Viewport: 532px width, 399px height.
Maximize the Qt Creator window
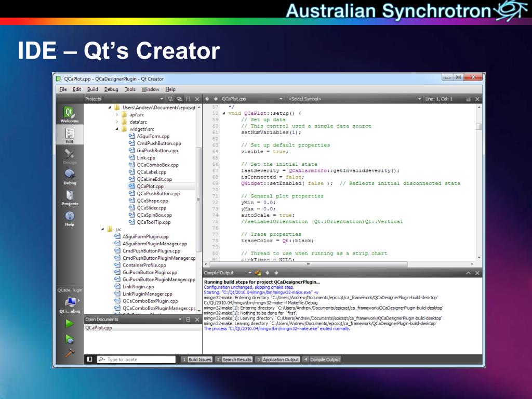(x=458, y=77)
